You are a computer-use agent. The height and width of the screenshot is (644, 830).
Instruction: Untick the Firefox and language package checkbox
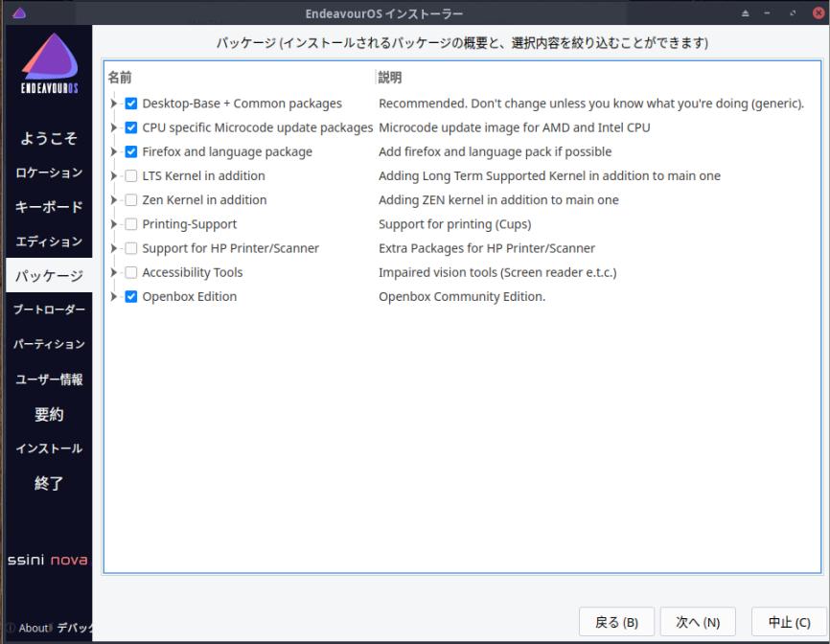(x=130, y=151)
